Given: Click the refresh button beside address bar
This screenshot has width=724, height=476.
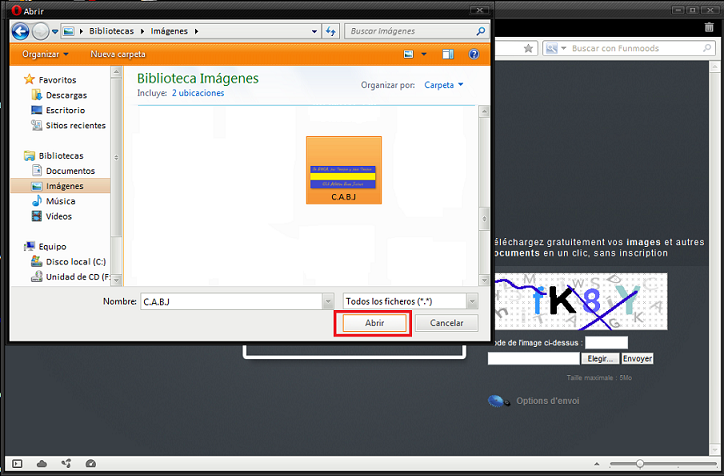Looking at the screenshot, I should (x=331, y=32).
